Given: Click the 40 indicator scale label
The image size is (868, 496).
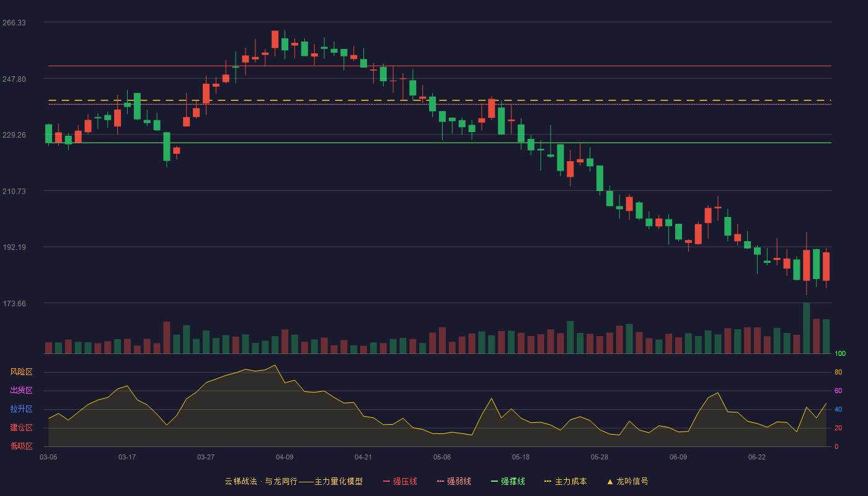Looking at the screenshot, I should coord(838,410).
